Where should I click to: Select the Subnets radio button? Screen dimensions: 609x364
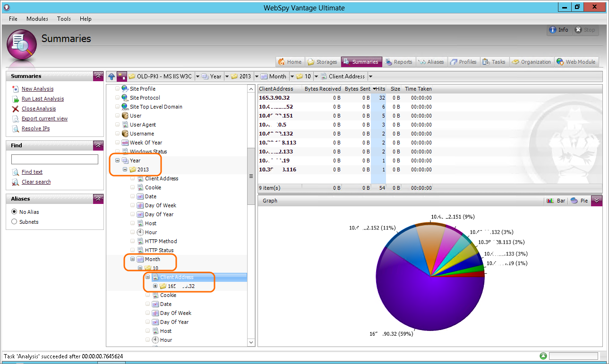tap(14, 222)
